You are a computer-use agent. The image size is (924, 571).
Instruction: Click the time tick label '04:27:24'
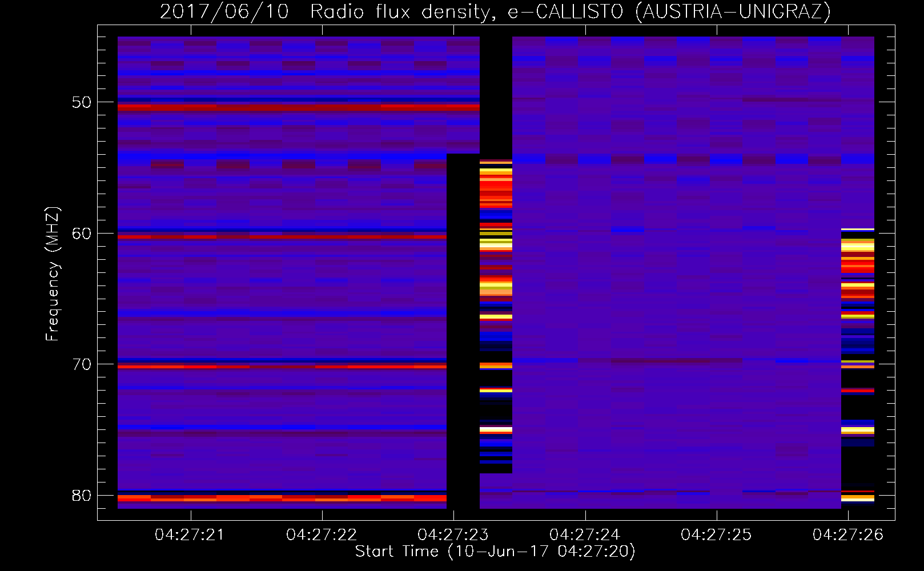[x=585, y=535]
